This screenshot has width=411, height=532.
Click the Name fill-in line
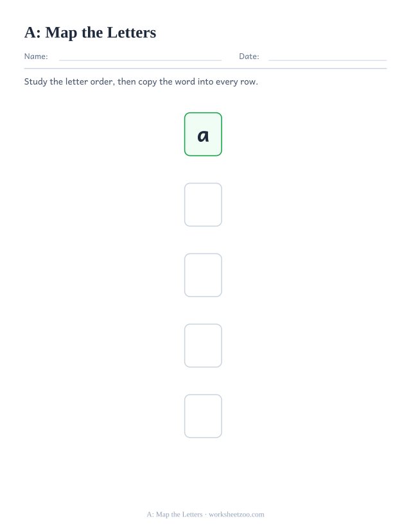(140, 60)
